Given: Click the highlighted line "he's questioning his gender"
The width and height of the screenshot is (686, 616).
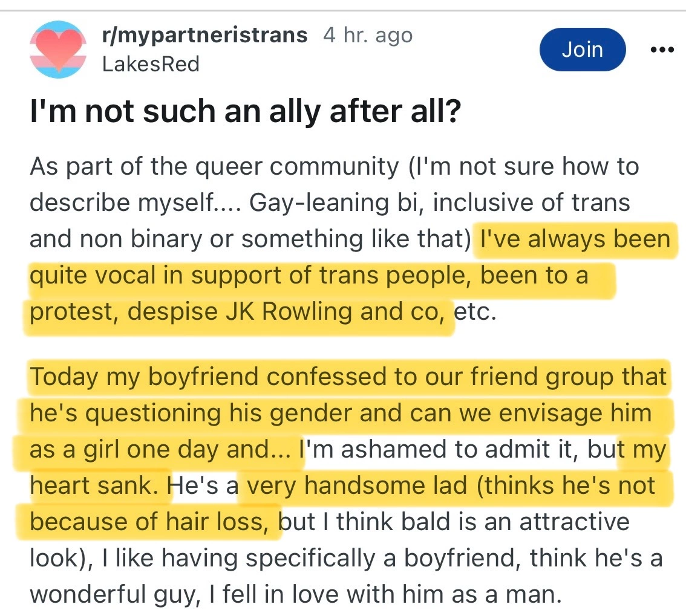Looking at the screenshot, I should click(206, 413).
